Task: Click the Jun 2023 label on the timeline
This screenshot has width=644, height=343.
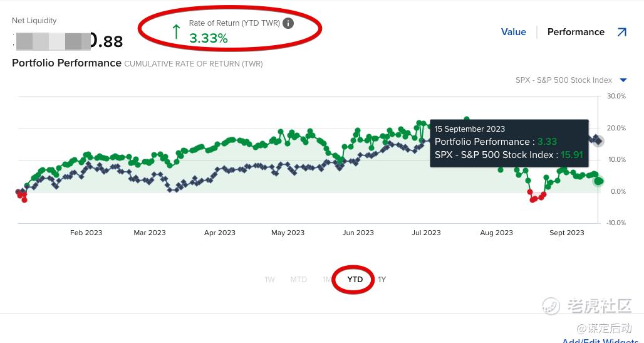Action: click(x=358, y=233)
